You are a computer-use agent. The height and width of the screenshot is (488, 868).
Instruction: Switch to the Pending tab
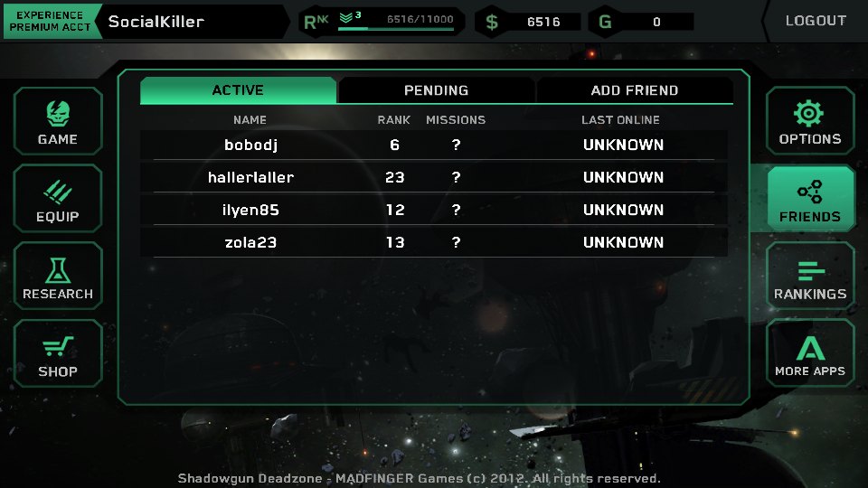click(x=436, y=90)
